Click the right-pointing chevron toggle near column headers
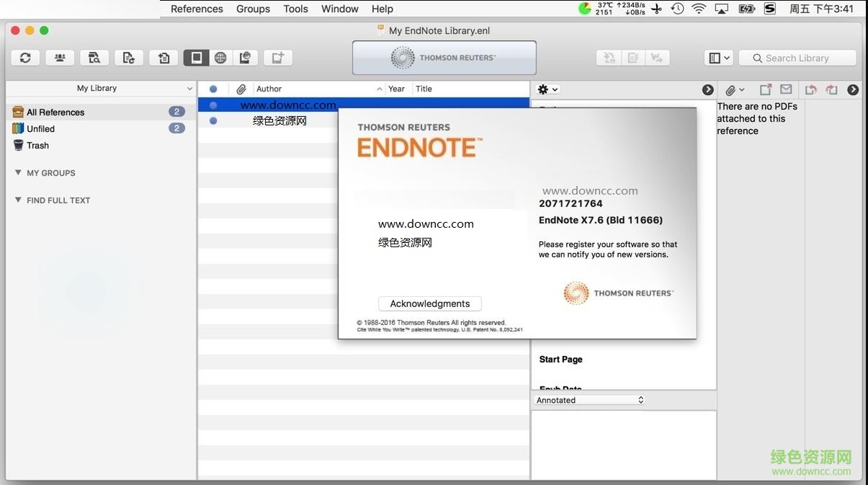This screenshot has width=868, height=485. pos(708,89)
